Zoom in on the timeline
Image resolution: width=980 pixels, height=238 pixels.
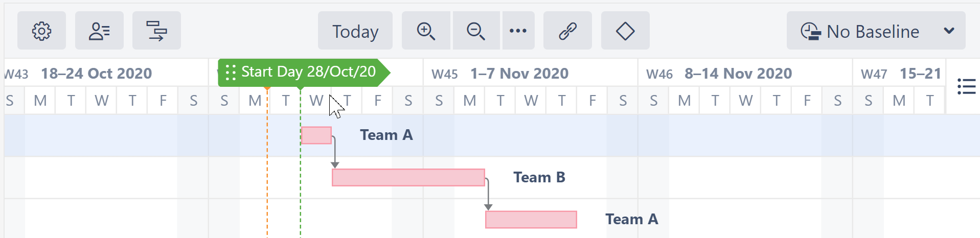pyautogui.click(x=426, y=31)
